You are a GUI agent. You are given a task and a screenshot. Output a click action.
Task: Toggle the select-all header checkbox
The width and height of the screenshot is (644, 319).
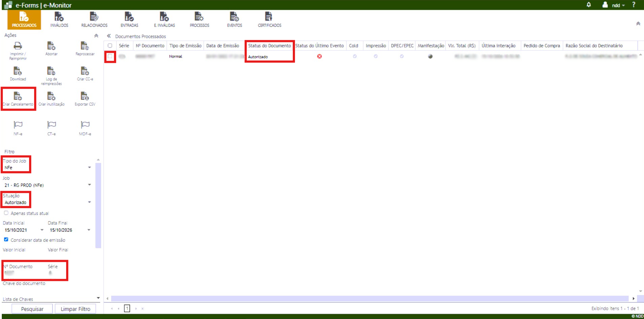(110, 46)
